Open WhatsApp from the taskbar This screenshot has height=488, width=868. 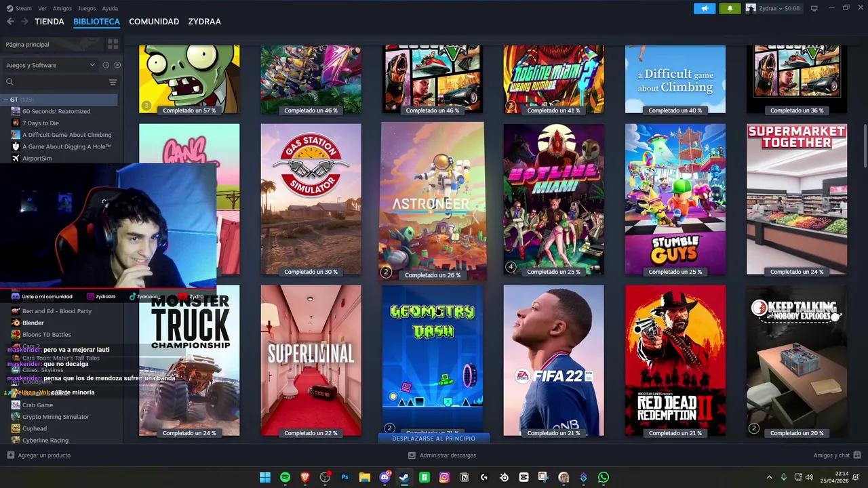click(x=604, y=477)
